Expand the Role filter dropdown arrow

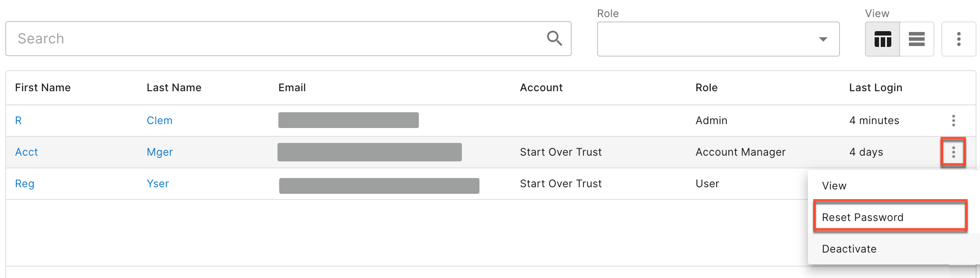pyautogui.click(x=823, y=39)
